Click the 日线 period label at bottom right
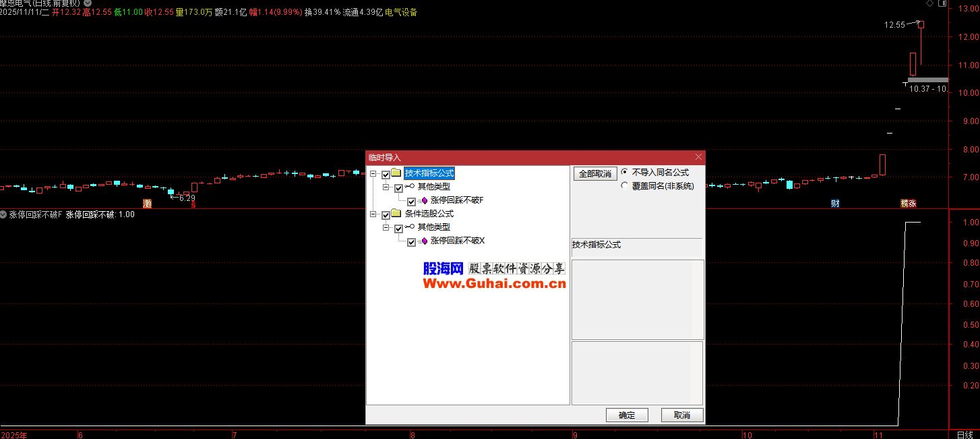Image resolution: width=980 pixels, height=439 pixels. point(964,435)
